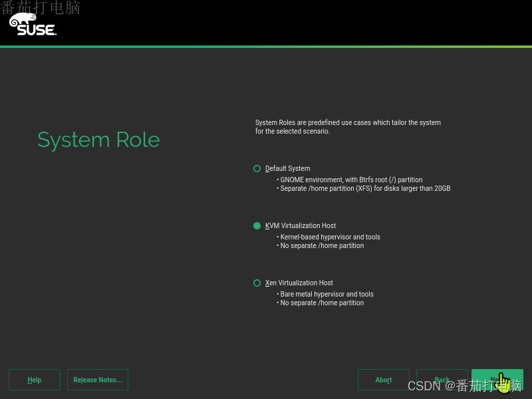Open the Release Notes
Screen dimensions: 532x399
97,380
